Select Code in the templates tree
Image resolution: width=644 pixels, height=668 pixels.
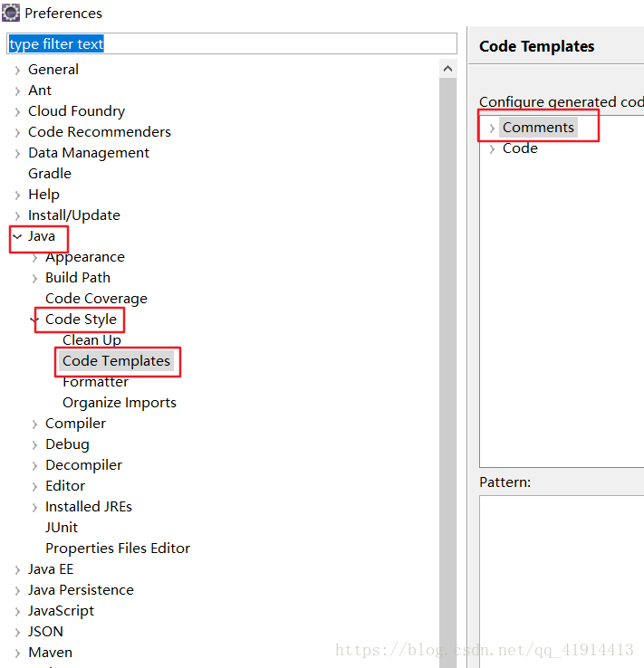click(520, 148)
